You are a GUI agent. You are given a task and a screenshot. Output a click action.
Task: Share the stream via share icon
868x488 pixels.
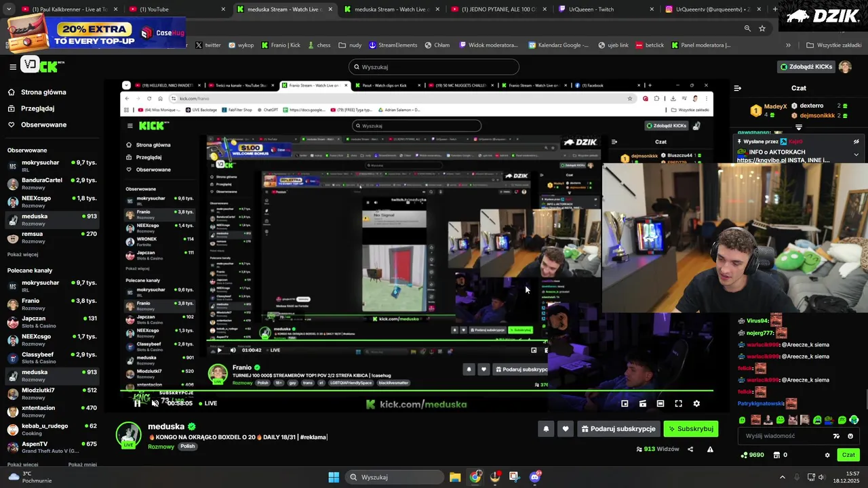pyautogui.click(x=690, y=449)
